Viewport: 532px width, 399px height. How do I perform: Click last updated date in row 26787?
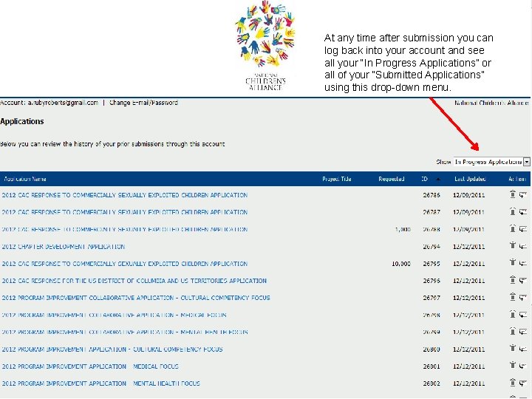pos(468,212)
